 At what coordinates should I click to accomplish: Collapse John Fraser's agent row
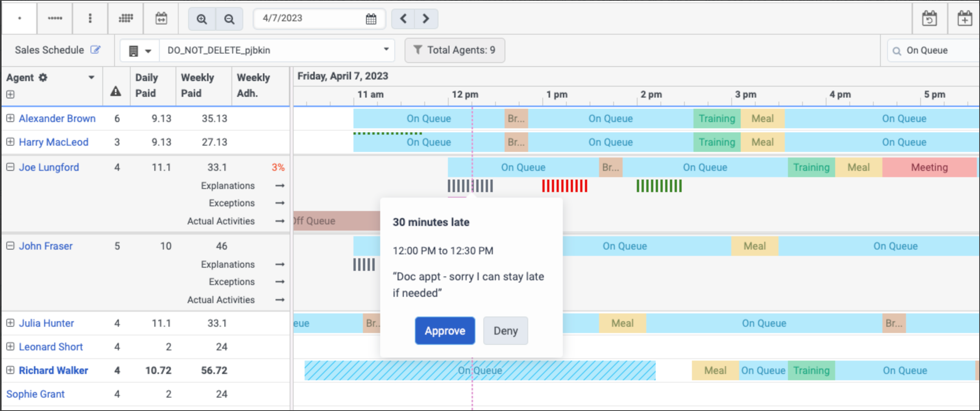[10, 246]
